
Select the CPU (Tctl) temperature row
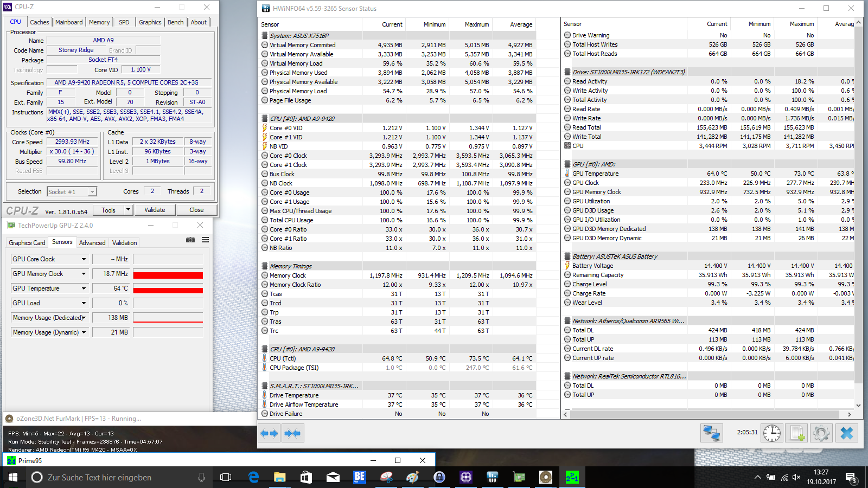click(x=398, y=358)
